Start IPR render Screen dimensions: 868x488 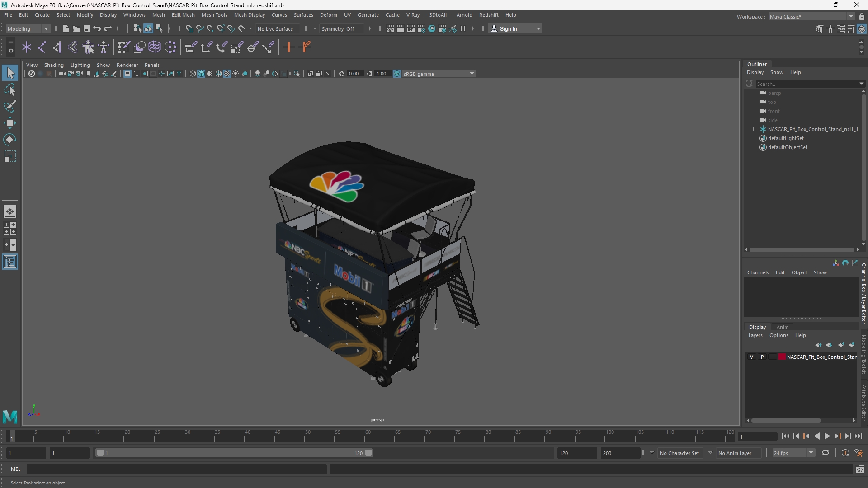point(411,28)
